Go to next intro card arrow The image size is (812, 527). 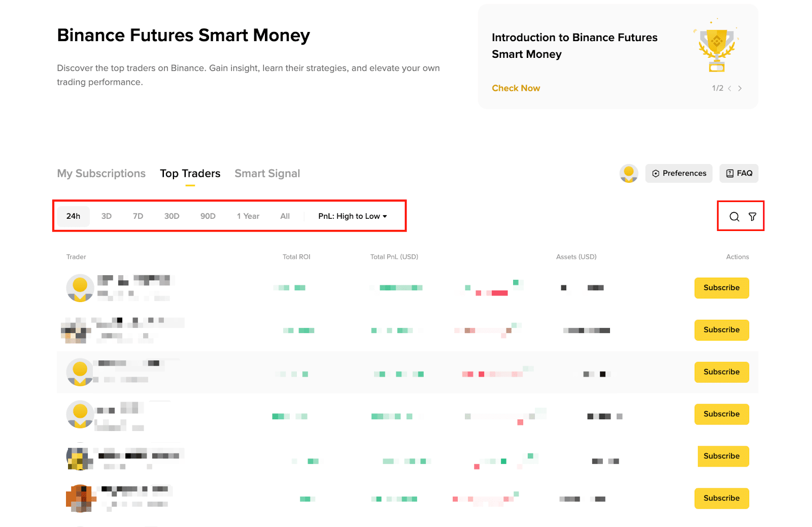point(740,88)
